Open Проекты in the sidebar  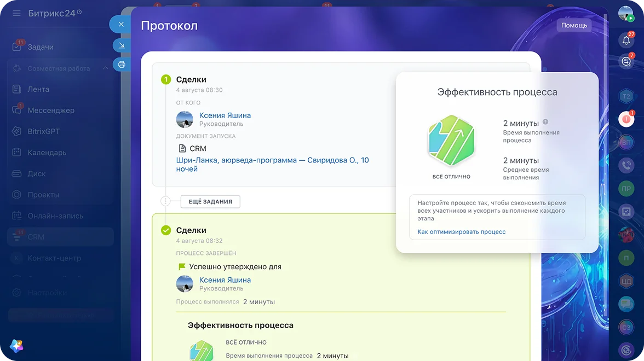[x=44, y=195]
